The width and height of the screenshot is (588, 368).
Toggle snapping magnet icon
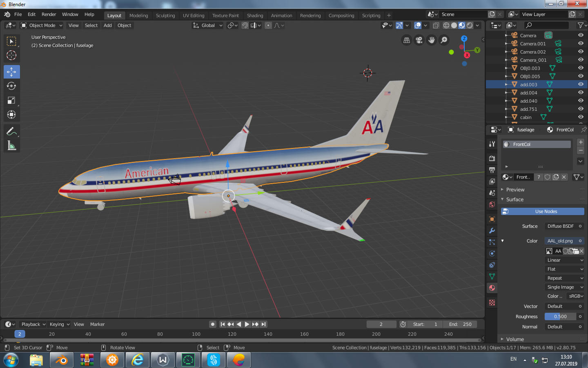tap(245, 25)
